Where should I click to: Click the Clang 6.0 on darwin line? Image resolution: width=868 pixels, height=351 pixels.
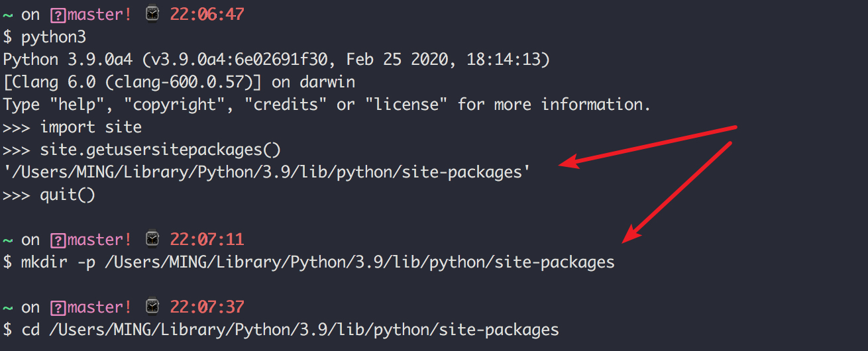click(179, 82)
